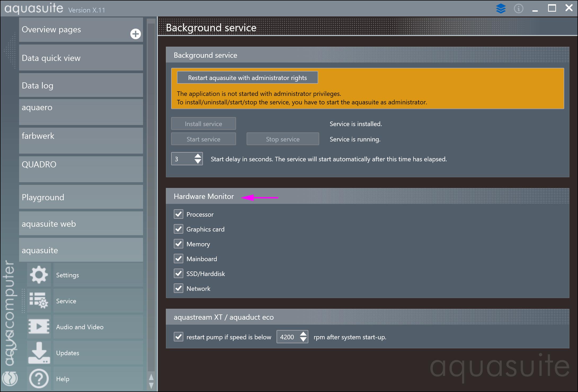The image size is (578, 392).
Task: Decrease start delay with down arrow
Action: coord(198,162)
